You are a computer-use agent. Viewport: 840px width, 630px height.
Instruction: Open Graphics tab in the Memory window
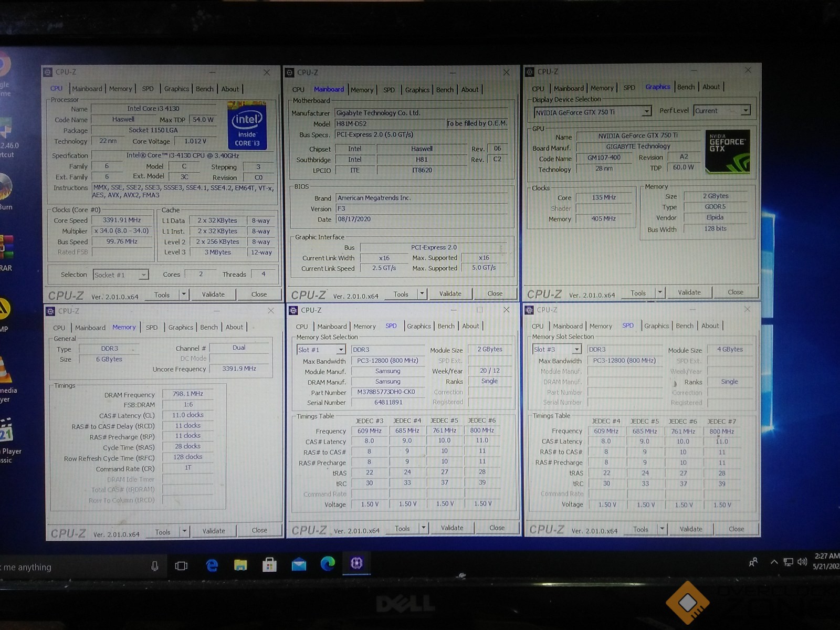pos(181,327)
